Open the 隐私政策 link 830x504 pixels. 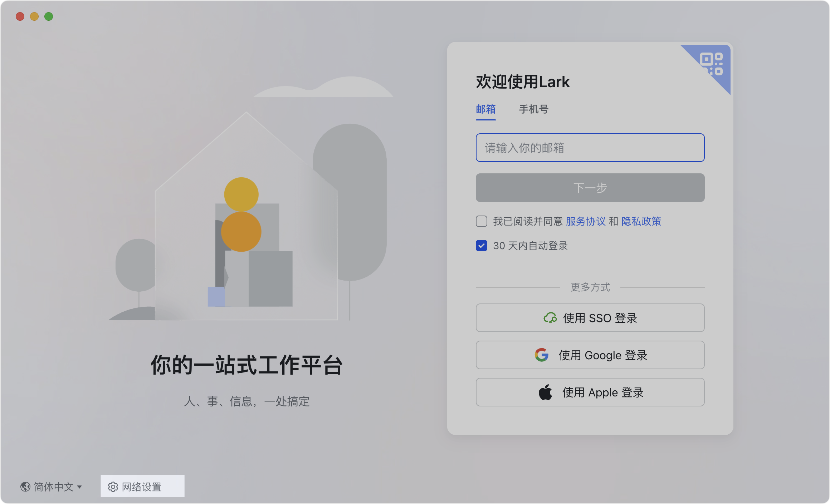[x=641, y=221]
